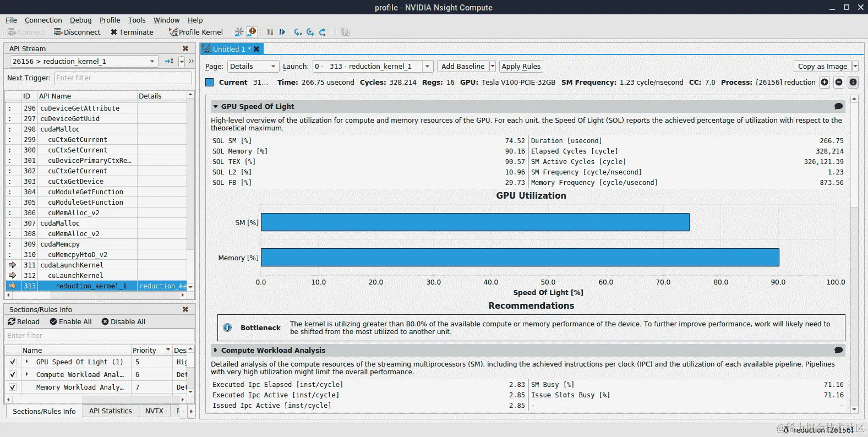Pause execution with the pause icon

270,32
